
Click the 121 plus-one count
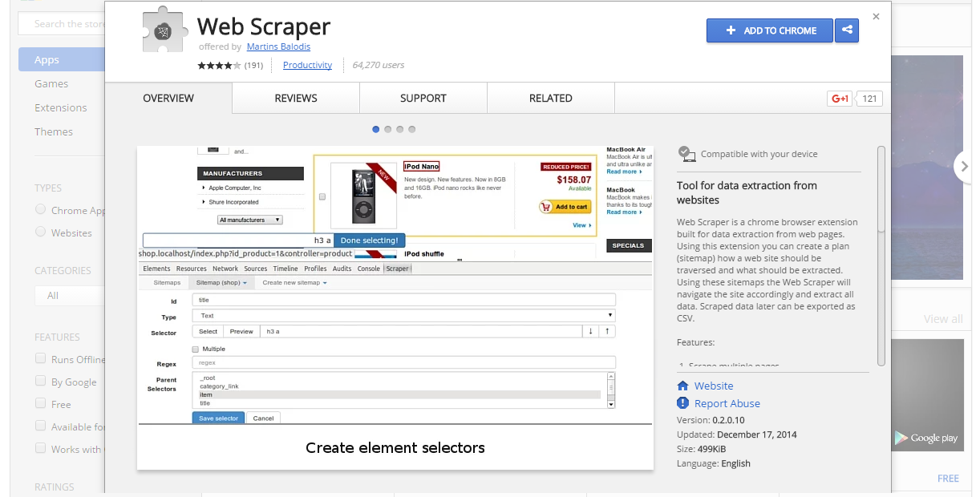pyautogui.click(x=869, y=99)
